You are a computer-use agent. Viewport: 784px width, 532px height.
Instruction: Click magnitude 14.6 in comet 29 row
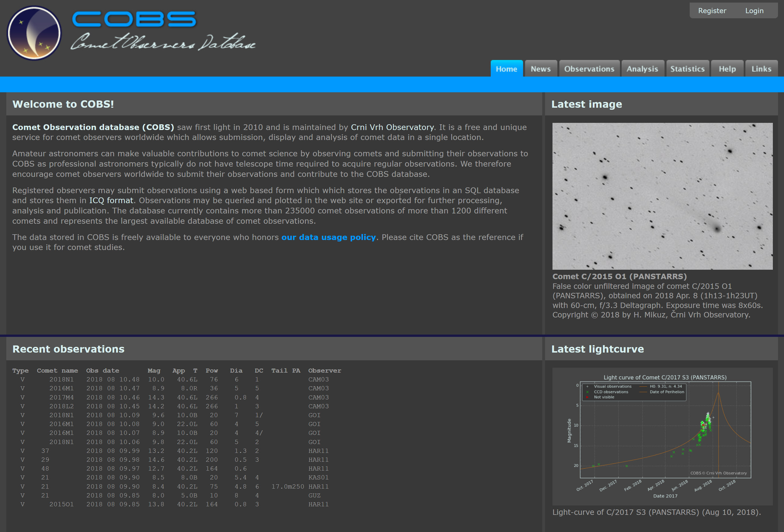click(x=156, y=460)
